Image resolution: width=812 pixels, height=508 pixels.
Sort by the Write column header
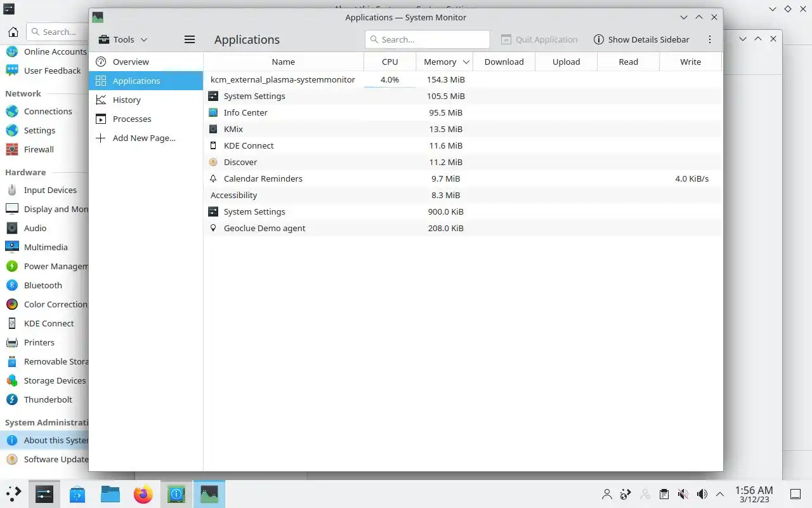[691, 62]
